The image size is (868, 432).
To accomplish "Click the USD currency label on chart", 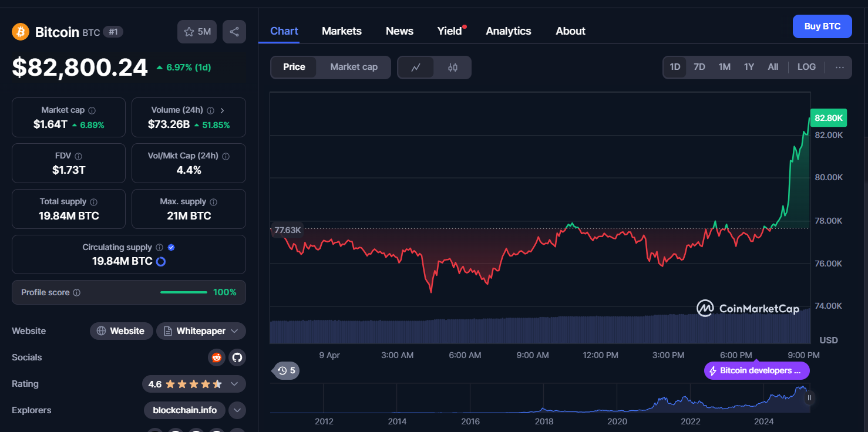I will click(829, 340).
